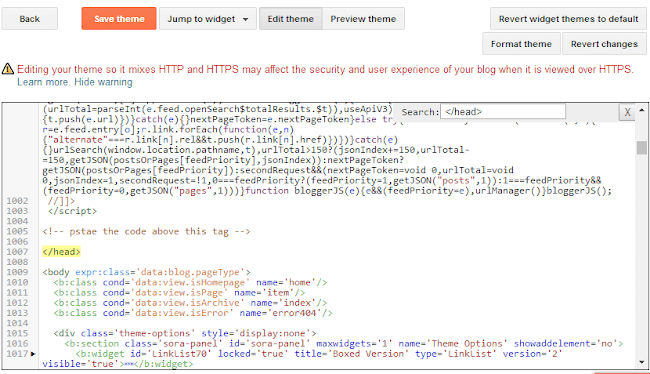Click line number 1009 in gutter
The image size is (650, 374).
[17, 272]
